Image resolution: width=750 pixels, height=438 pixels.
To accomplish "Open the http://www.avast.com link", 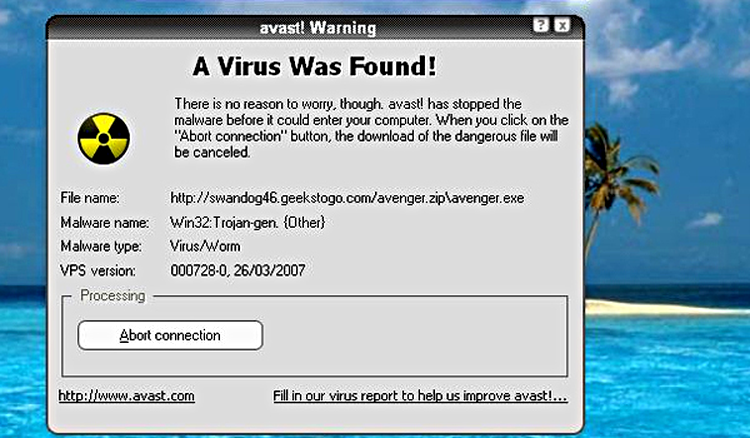I will (x=126, y=396).
